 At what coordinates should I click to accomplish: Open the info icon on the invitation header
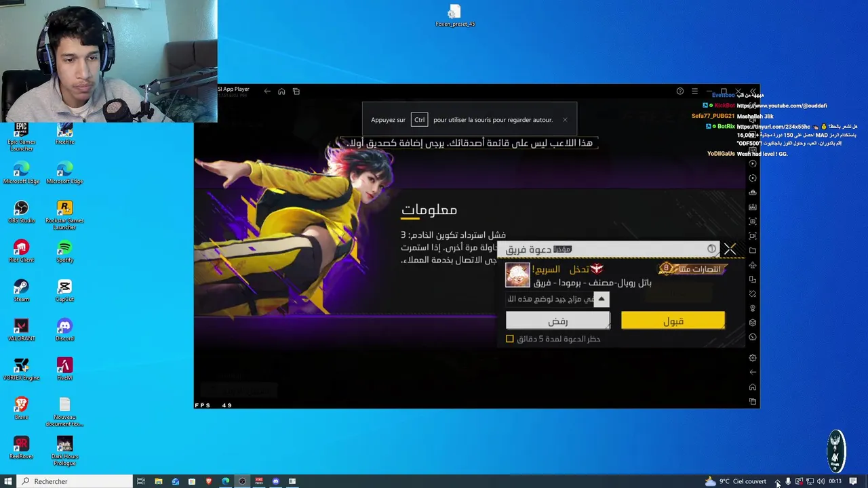point(711,249)
